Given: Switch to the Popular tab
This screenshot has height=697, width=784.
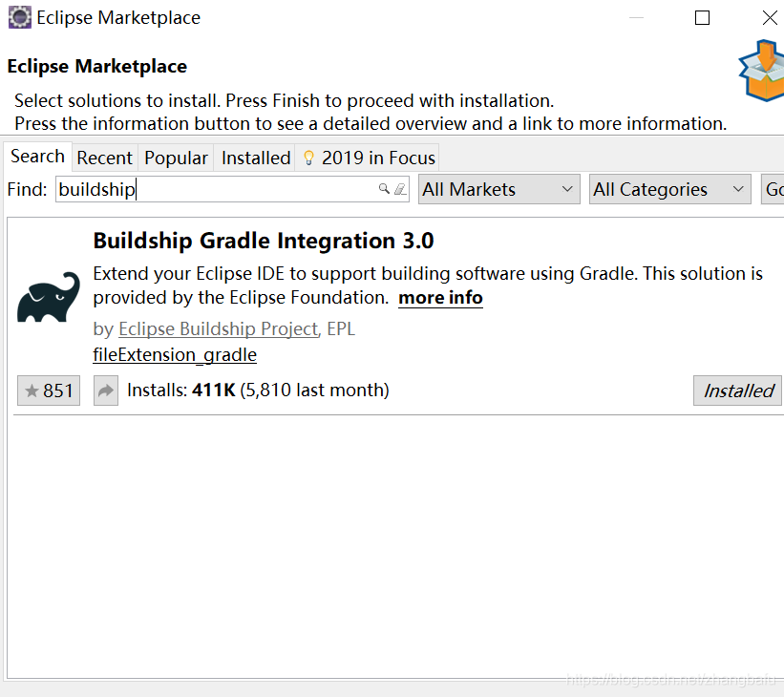Looking at the screenshot, I should (176, 158).
